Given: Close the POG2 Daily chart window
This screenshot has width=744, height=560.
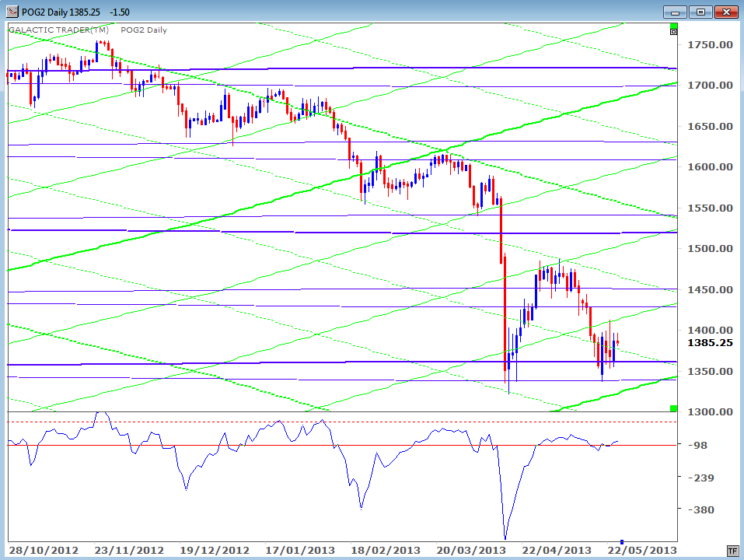Looking at the screenshot, I should tap(726, 12).
